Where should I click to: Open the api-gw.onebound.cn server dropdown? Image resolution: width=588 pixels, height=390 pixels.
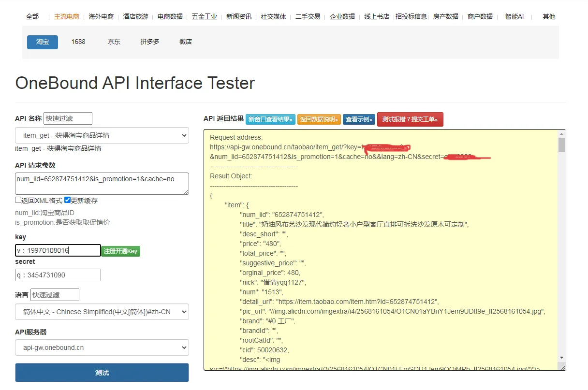click(102, 347)
